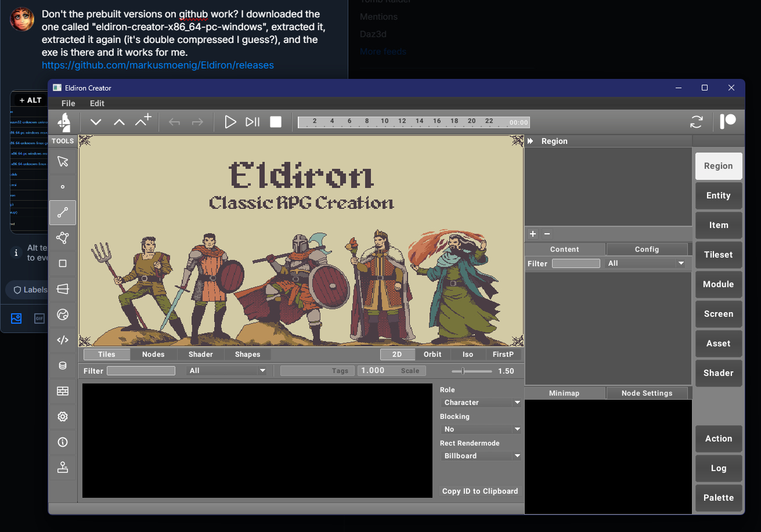The width and height of the screenshot is (761, 532).
Task: Open the Role dropdown showing Character
Action: point(480,403)
